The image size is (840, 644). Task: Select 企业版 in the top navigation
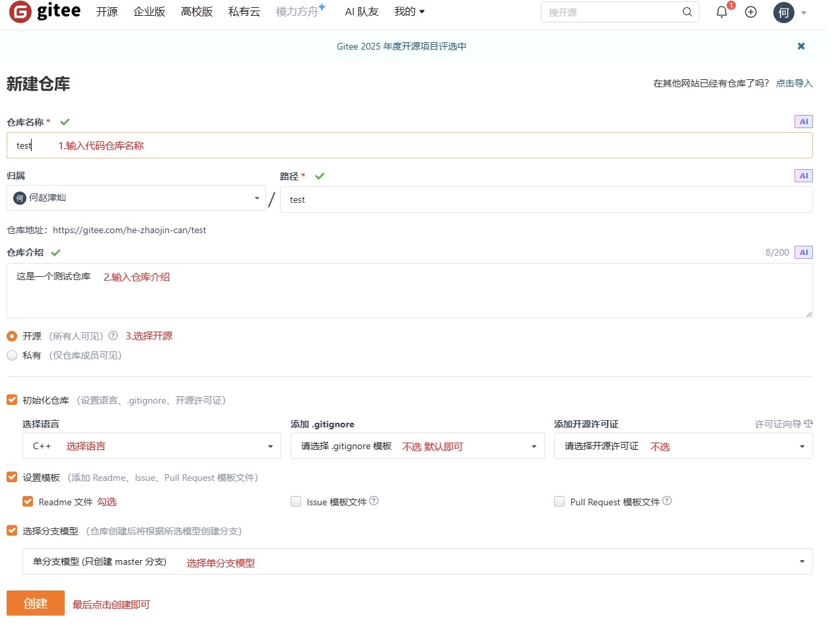(149, 11)
